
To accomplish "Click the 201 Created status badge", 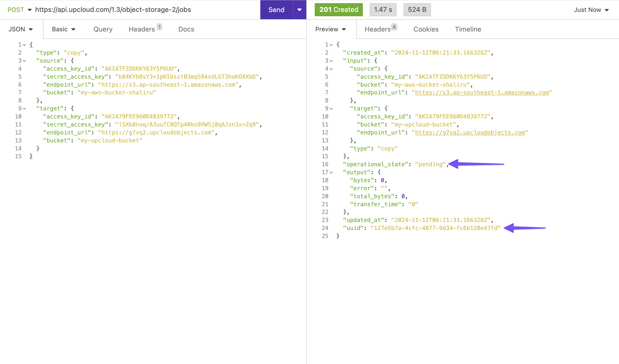I will (339, 10).
